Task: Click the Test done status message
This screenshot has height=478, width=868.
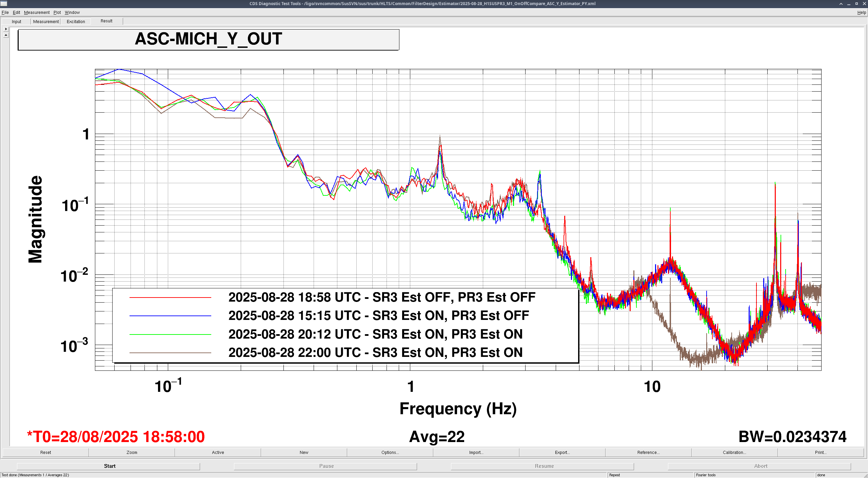Action: coord(35,475)
